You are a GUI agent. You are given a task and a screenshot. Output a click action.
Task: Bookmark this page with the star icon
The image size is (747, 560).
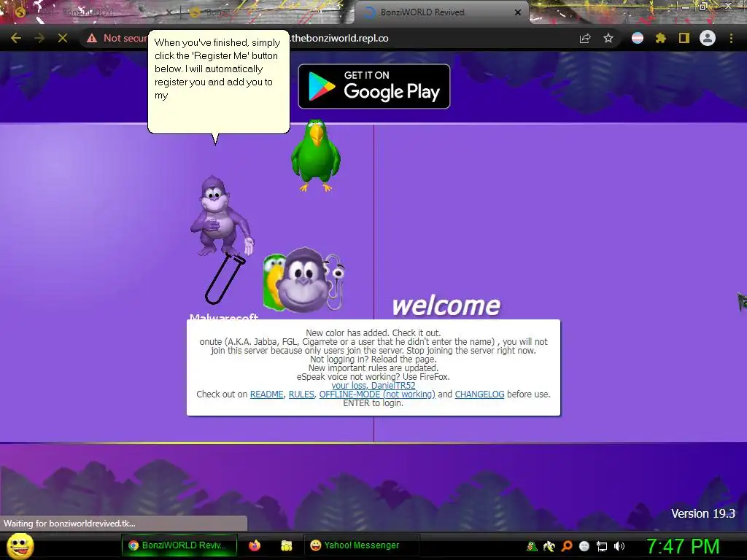tap(608, 38)
